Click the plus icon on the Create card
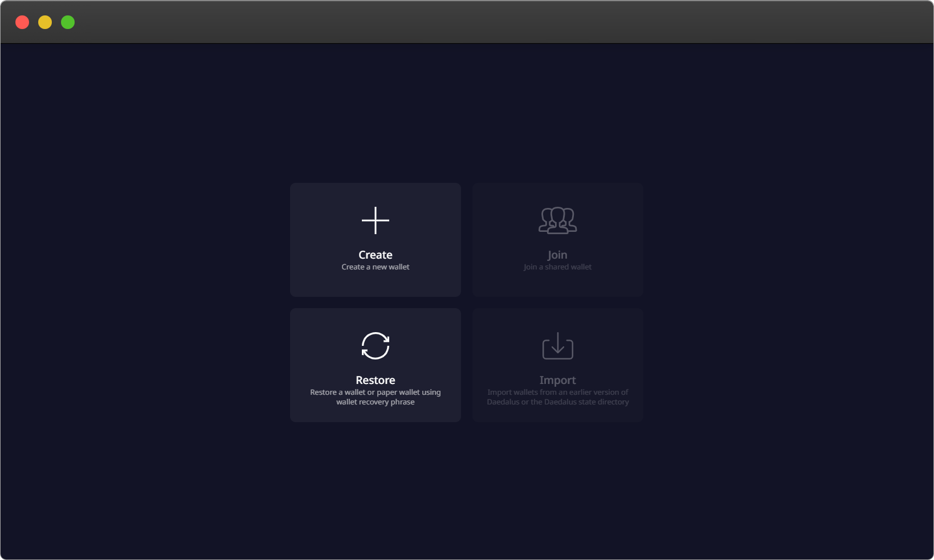 [x=376, y=220]
